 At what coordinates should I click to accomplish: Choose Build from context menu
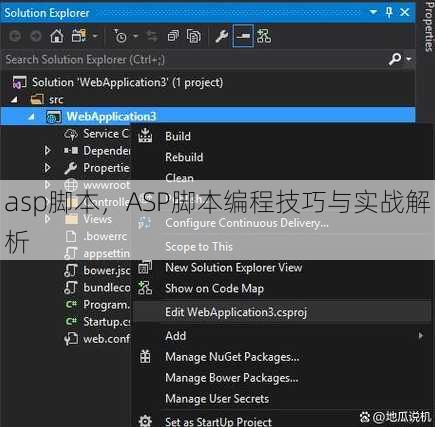(178, 136)
